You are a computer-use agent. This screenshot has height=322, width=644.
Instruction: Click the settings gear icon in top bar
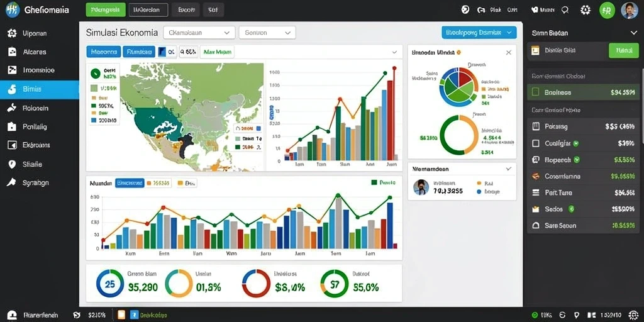point(586,10)
